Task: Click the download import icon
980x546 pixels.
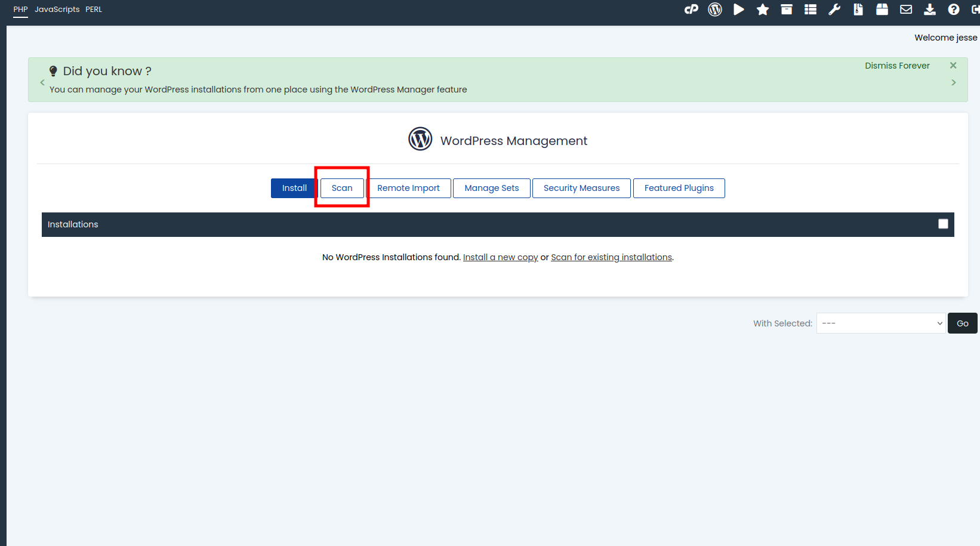Action: click(930, 9)
